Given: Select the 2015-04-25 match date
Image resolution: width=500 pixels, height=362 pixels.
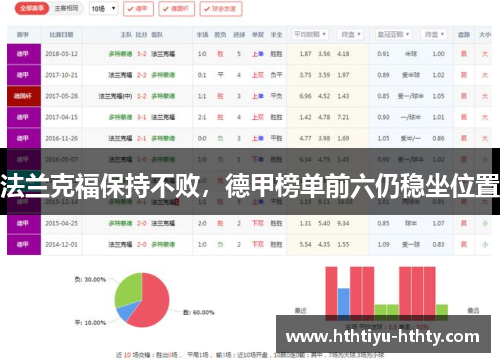Looking at the screenshot, I should [61, 223].
